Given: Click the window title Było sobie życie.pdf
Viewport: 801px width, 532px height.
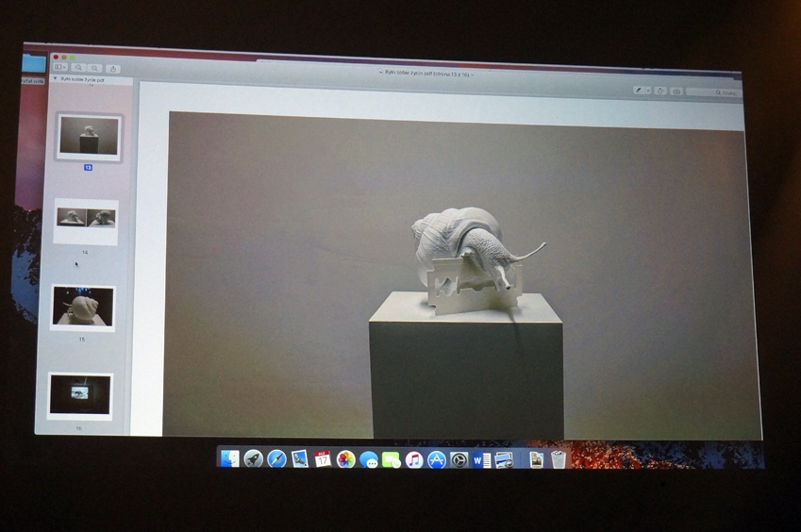Looking at the screenshot, I should 426,73.
